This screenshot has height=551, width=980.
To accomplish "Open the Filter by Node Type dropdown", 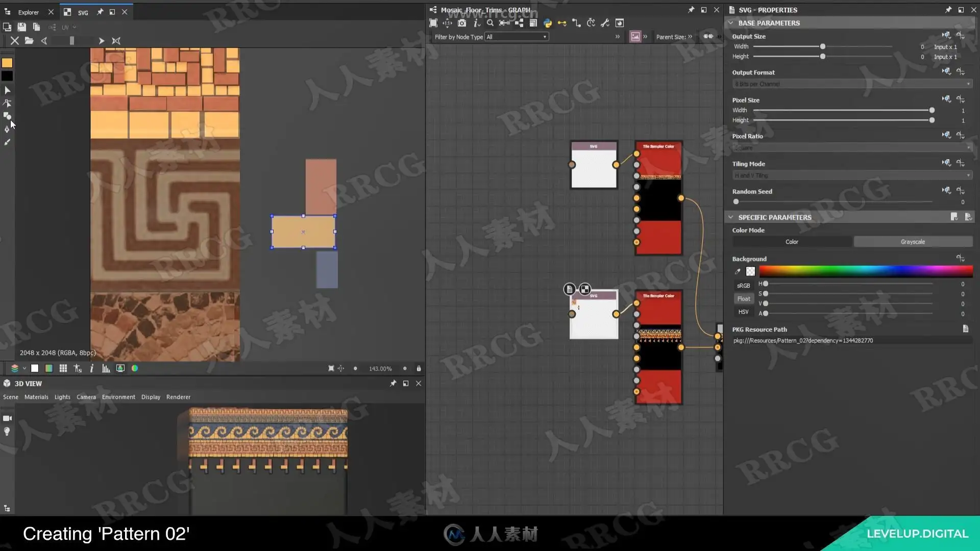I will click(517, 37).
